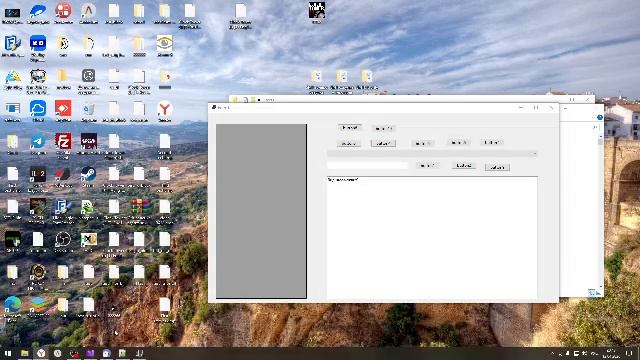Open the yellow eye icon desktop shortcut
This screenshot has height=360, width=640.
tap(164, 43)
